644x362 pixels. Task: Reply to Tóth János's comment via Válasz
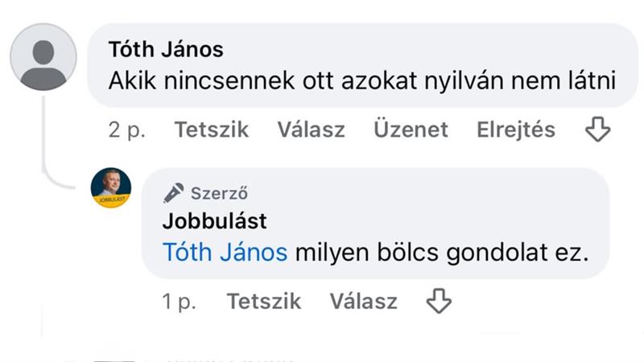311,130
